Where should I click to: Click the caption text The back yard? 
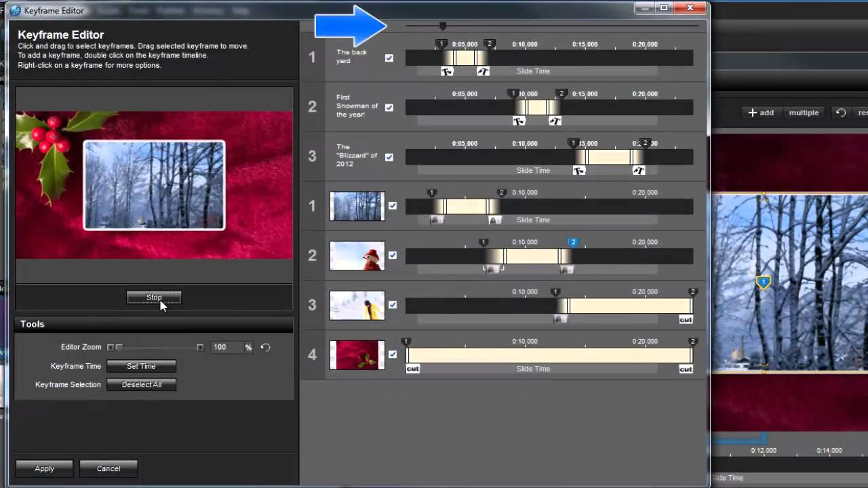tap(351, 56)
